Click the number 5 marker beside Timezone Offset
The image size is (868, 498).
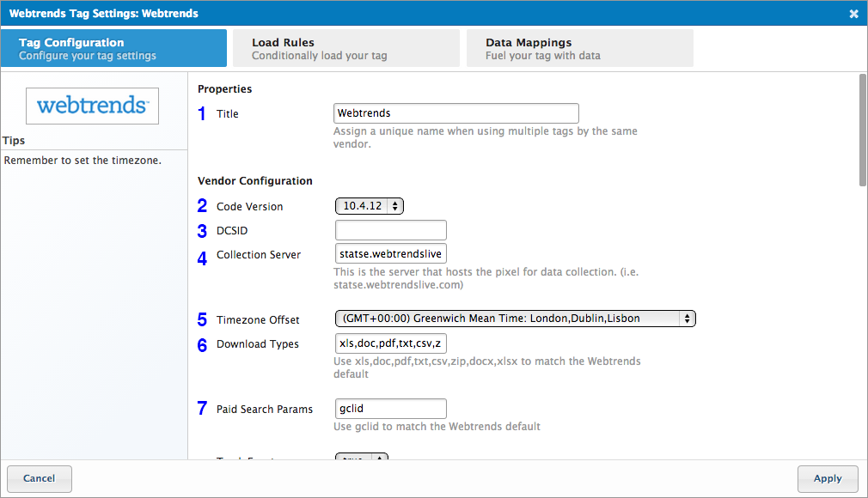point(203,319)
